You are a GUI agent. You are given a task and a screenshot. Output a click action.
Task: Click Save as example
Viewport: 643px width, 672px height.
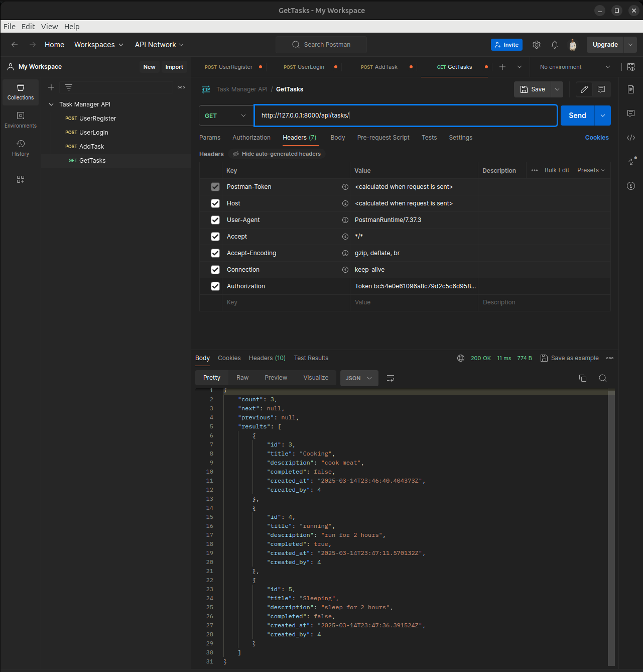[570, 358]
